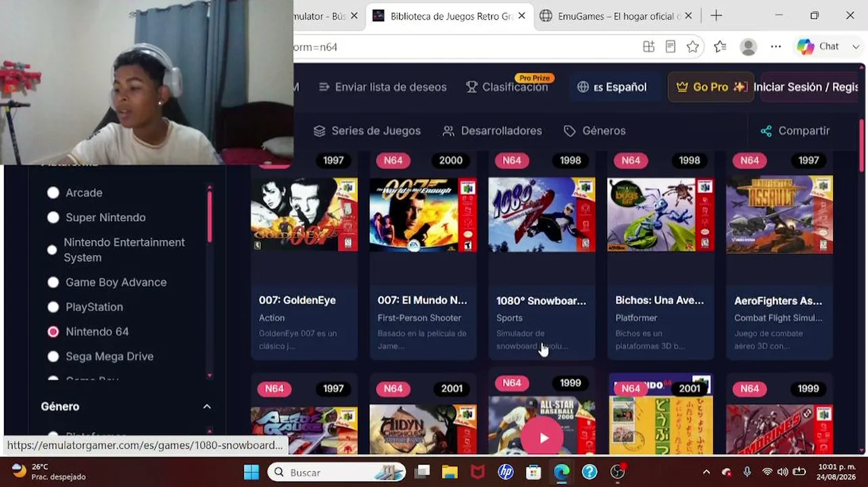
Task: Launch McAfee from the taskbar
Action: [x=477, y=472]
